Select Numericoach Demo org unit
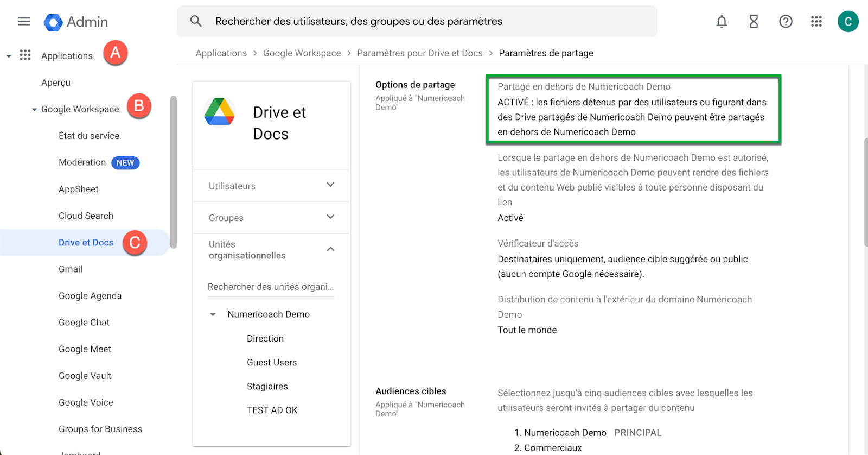Image resolution: width=868 pixels, height=455 pixels. click(x=269, y=314)
